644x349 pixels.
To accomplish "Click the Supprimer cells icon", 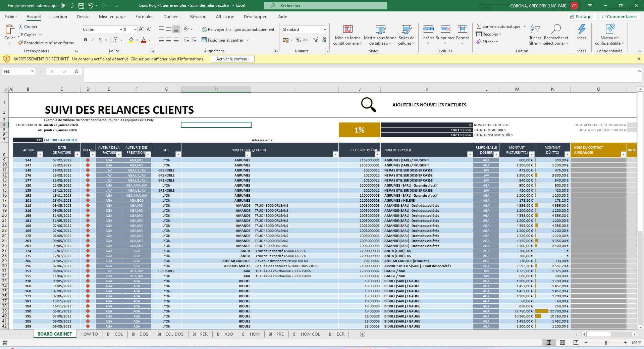I will pyautogui.click(x=445, y=29).
